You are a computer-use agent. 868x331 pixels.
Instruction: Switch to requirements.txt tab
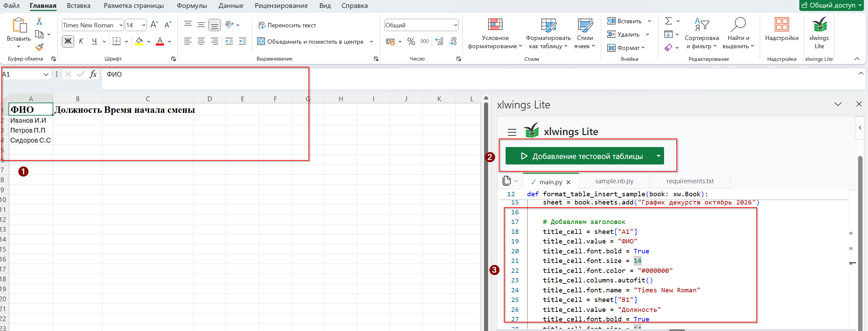click(x=690, y=181)
